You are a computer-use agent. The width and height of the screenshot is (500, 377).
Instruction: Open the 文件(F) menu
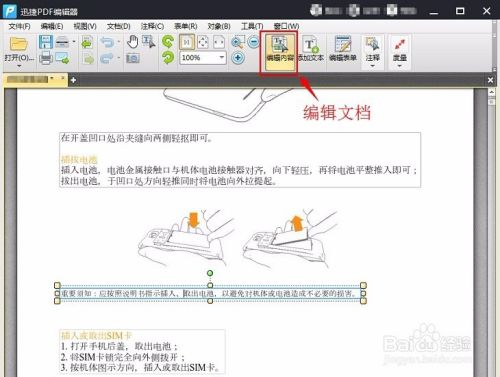pos(19,26)
